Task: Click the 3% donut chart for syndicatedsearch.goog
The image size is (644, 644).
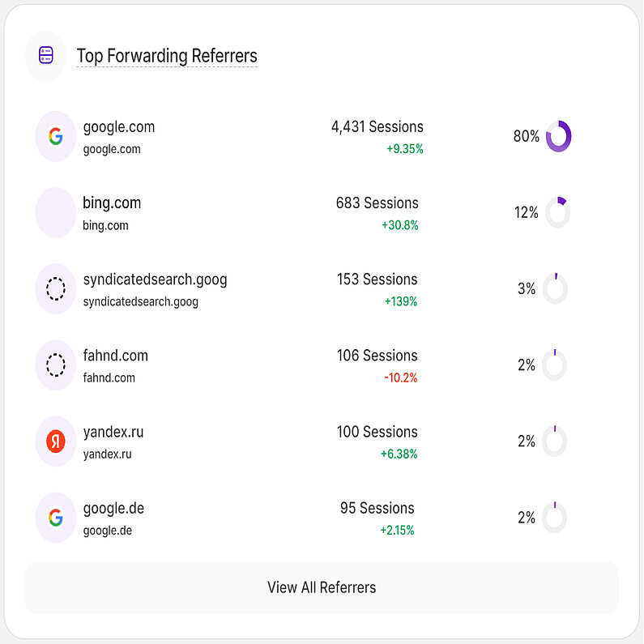Action: pyautogui.click(x=555, y=288)
